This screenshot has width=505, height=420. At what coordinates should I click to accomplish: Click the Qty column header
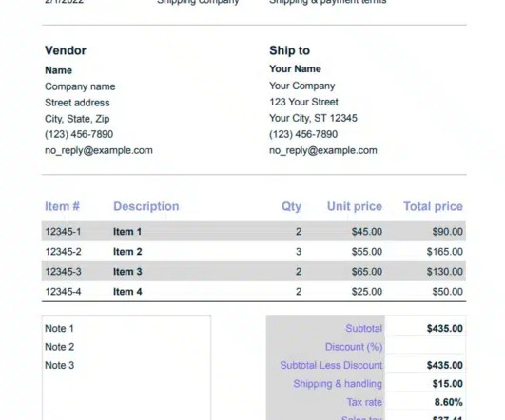[x=291, y=206]
